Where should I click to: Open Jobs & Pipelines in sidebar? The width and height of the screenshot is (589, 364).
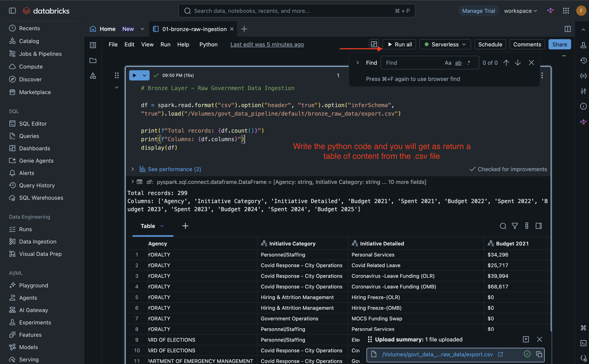(40, 54)
